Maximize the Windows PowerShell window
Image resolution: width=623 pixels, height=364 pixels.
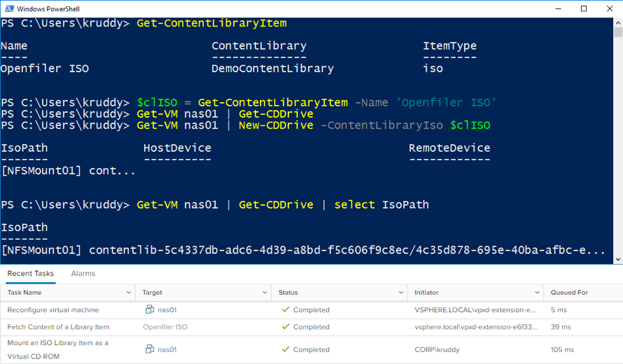click(x=584, y=8)
